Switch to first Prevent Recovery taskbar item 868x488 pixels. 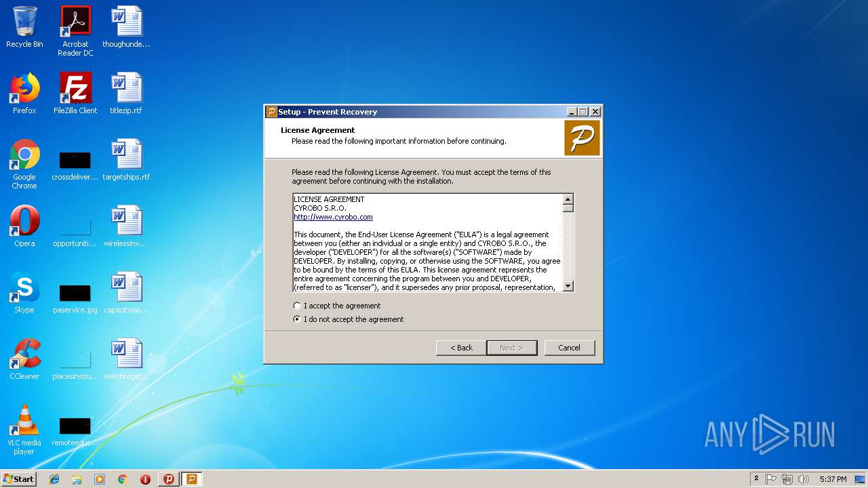click(169, 479)
